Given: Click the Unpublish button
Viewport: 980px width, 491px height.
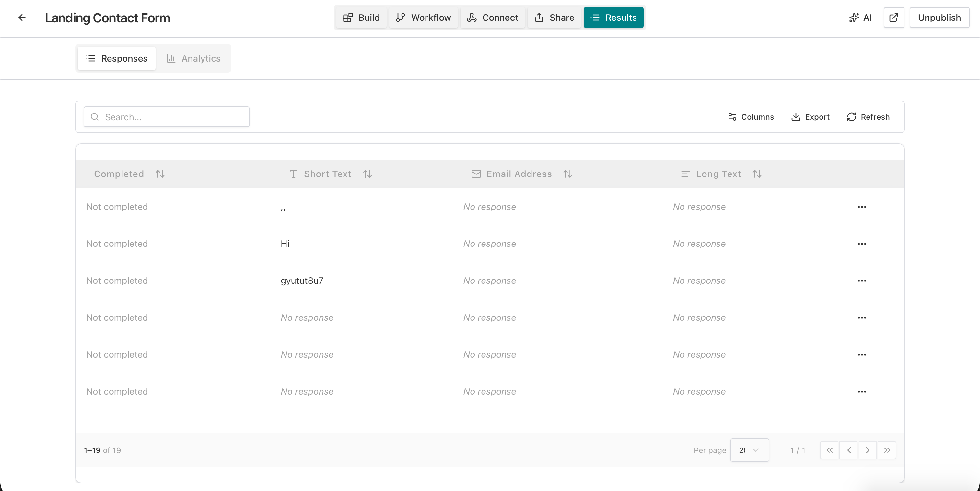Looking at the screenshot, I should (939, 18).
